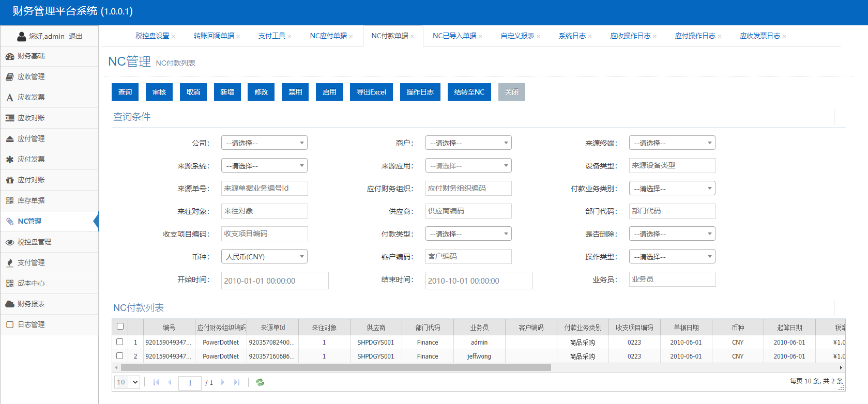Click the 日志管理 square icon
The height and width of the screenshot is (404, 868).
(10, 325)
